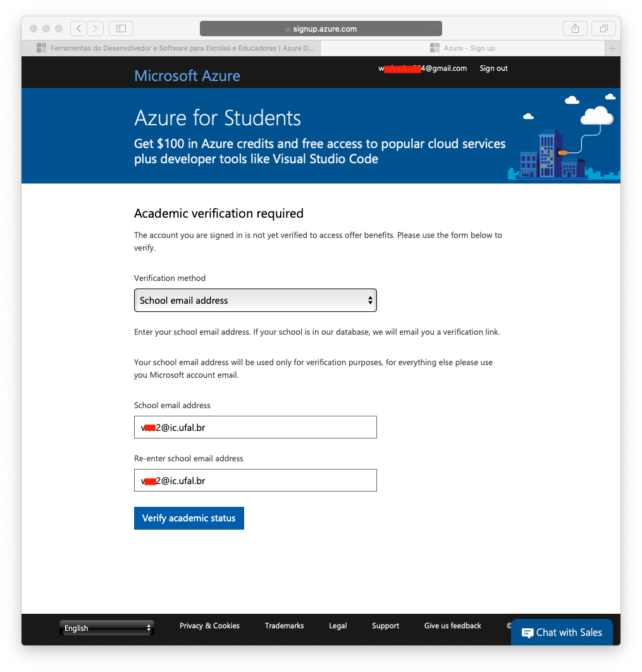Open the English language dropdown
Image resolution: width=642 pixels, height=672 pixels.
tap(107, 628)
